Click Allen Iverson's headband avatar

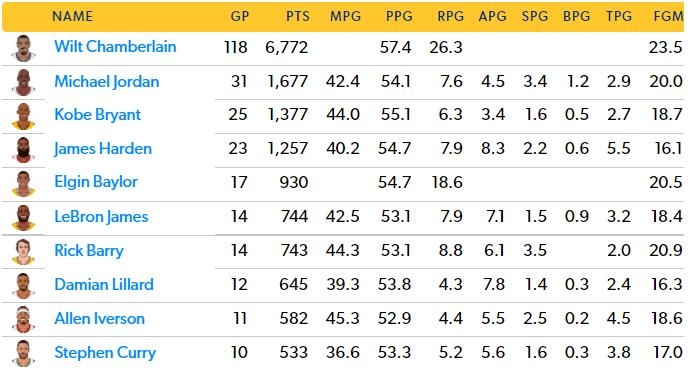(23, 319)
